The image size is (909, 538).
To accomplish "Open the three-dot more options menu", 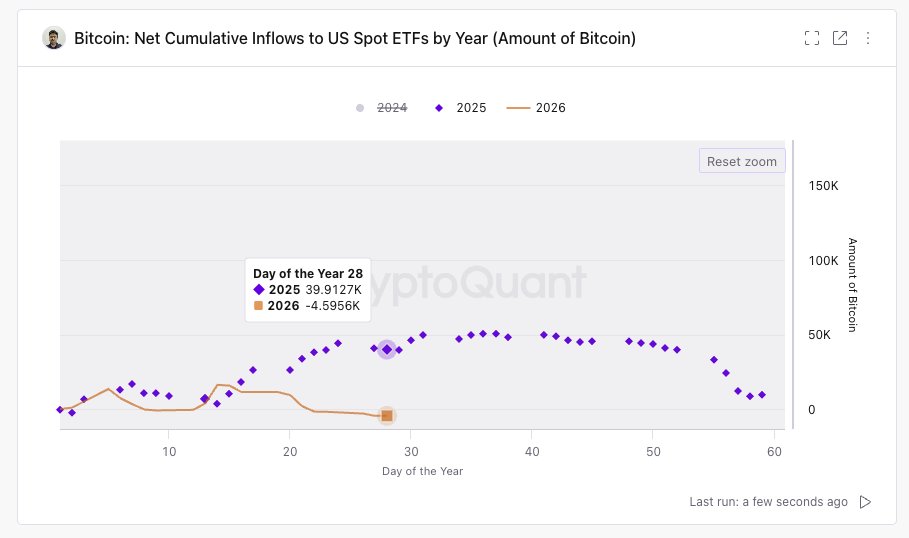I will [868, 38].
